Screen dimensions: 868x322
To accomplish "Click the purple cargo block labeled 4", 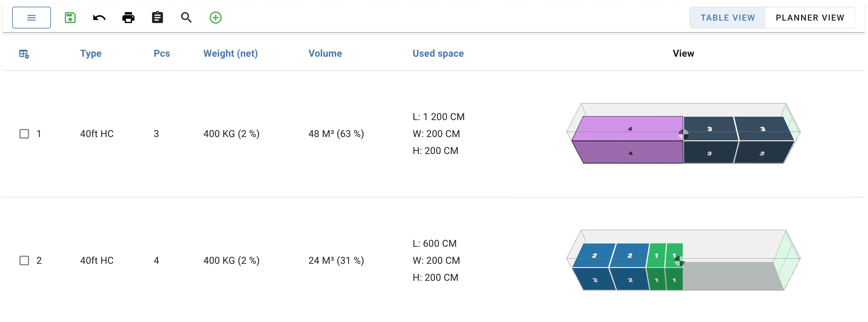I will [629, 142].
